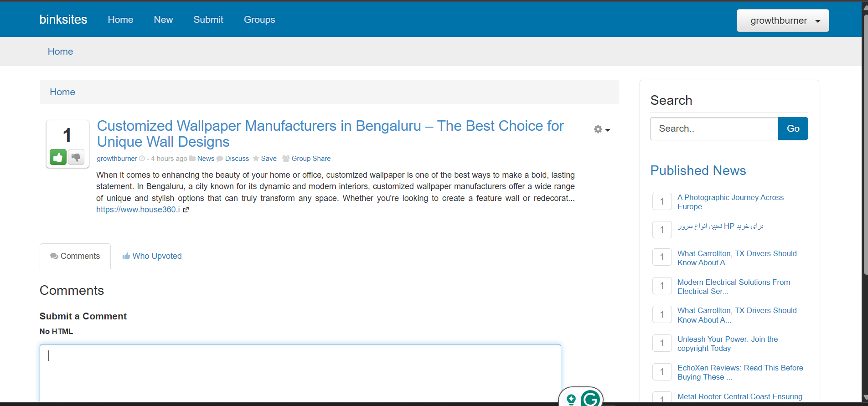Click the Grammarly icon in the comment box
The width and height of the screenshot is (868, 406).
tap(590, 399)
